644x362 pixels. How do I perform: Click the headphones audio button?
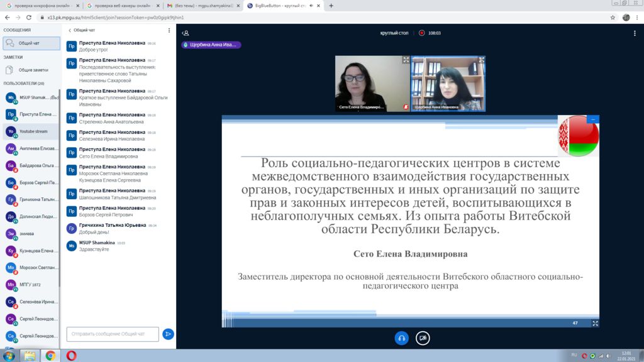click(401, 338)
